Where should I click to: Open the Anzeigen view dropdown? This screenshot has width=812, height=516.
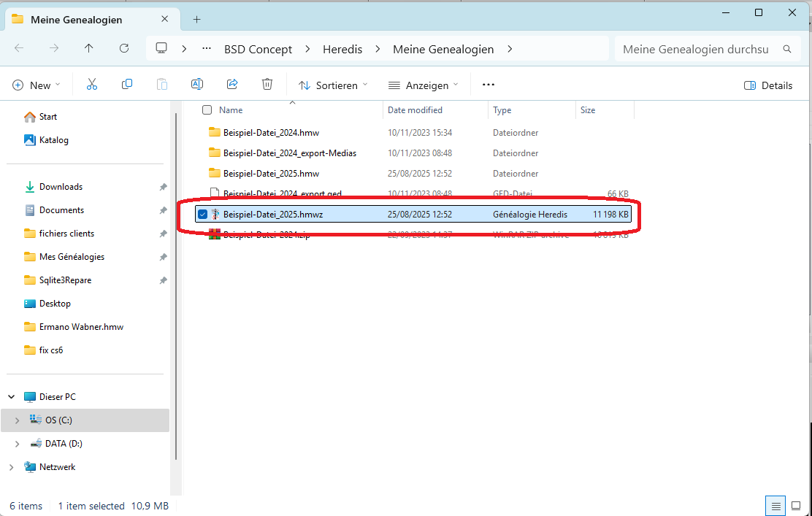click(x=423, y=85)
